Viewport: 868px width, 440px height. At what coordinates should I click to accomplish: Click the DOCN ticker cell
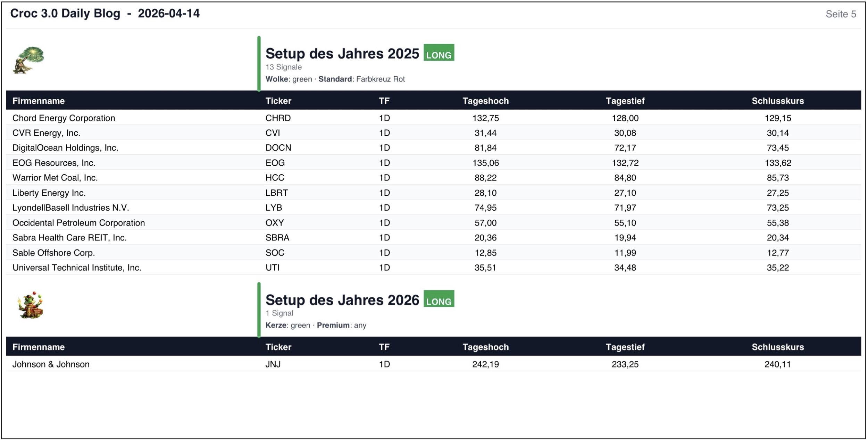pos(278,148)
